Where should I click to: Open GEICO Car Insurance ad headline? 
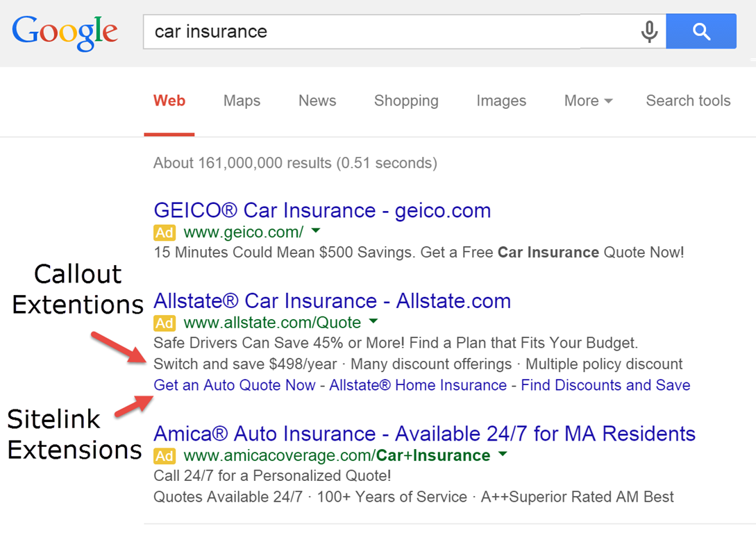[x=322, y=210]
